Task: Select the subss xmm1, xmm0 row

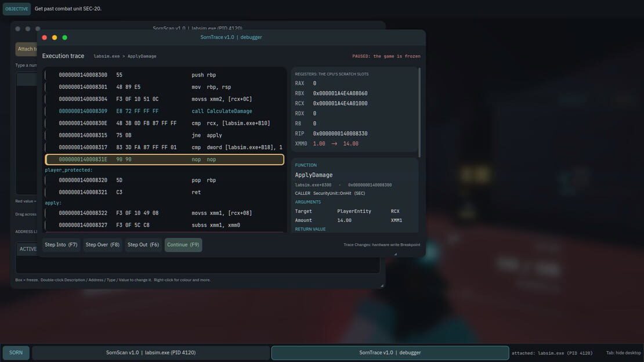Action: click(x=164, y=225)
